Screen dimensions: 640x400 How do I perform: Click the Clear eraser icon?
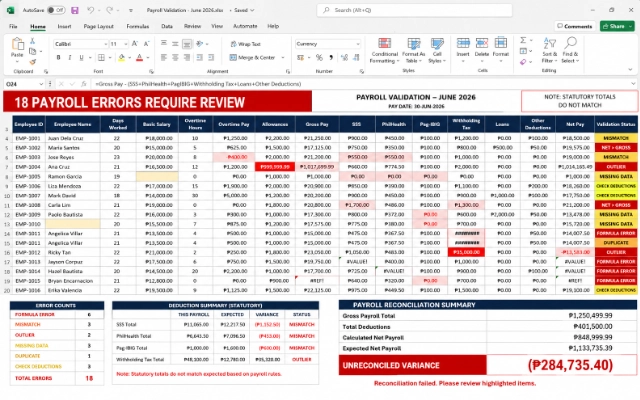[x=523, y=62]
